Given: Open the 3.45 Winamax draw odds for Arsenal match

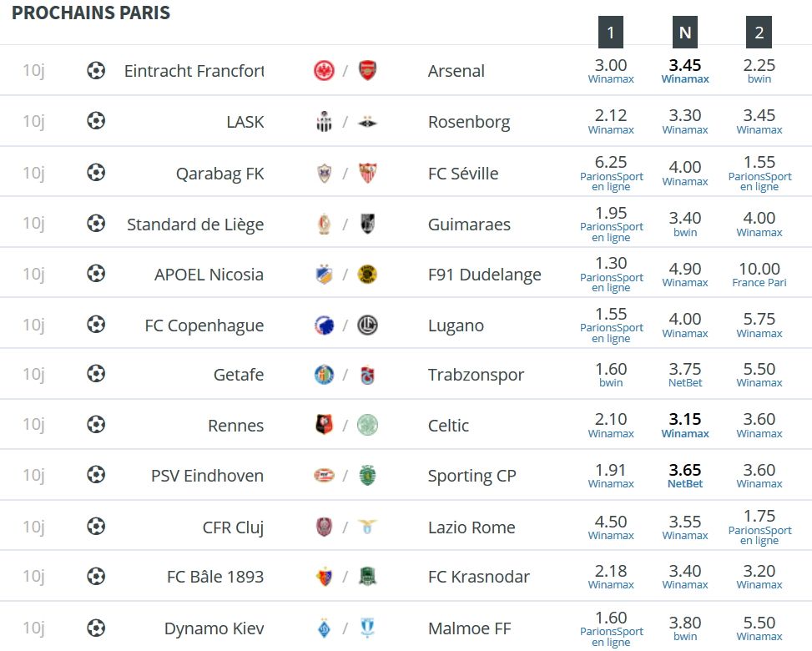Looking at the screenshot, I should (685, 71).
